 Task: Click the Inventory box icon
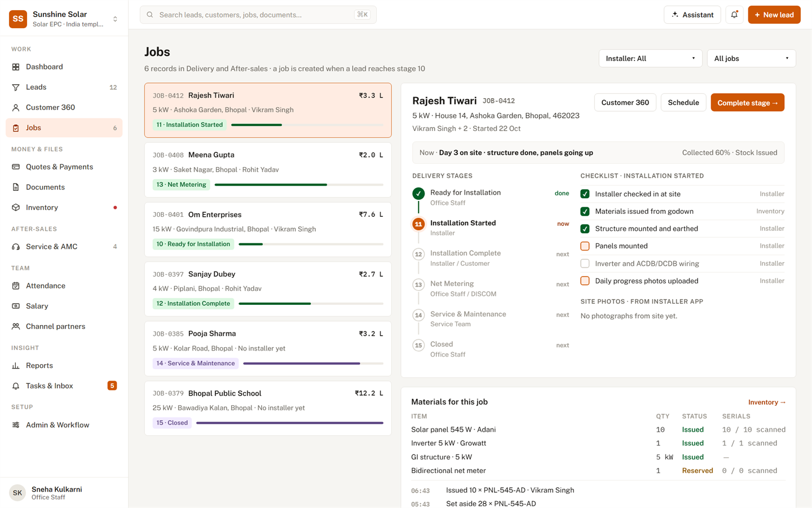pyautogui.click(x=16, y=207)
